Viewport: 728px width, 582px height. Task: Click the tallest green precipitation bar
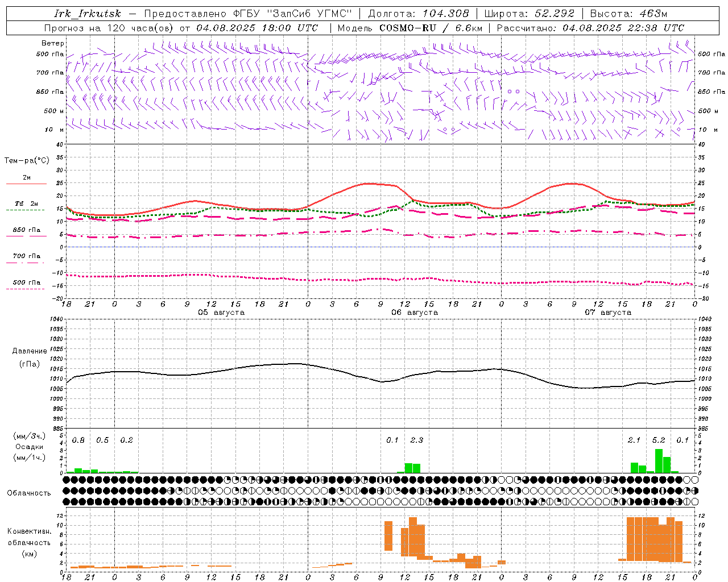click(659, 461)
